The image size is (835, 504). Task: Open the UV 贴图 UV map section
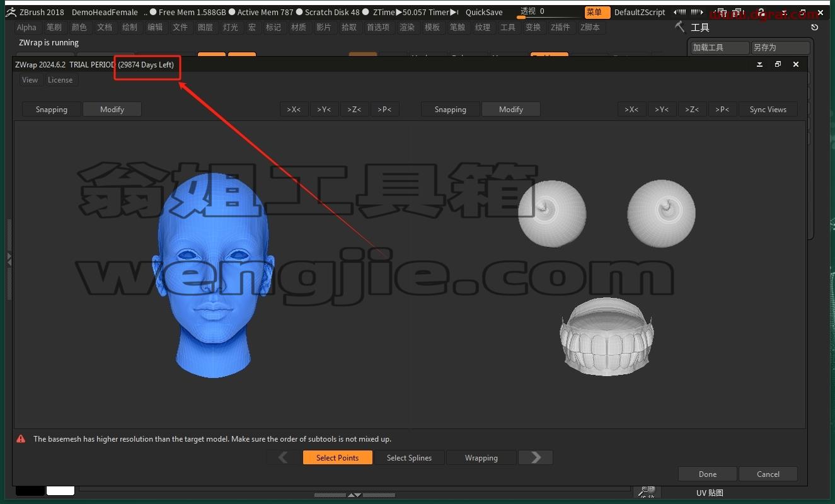(710, 493)
